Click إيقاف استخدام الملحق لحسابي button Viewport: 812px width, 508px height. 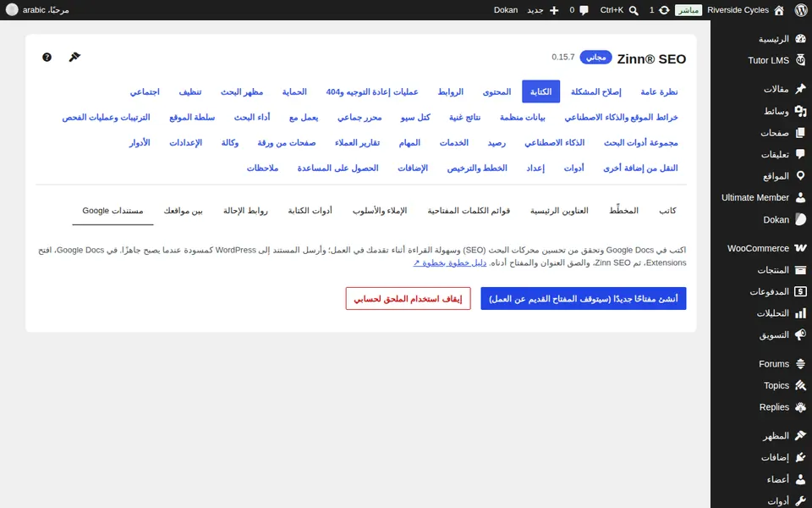click(408, 299)
